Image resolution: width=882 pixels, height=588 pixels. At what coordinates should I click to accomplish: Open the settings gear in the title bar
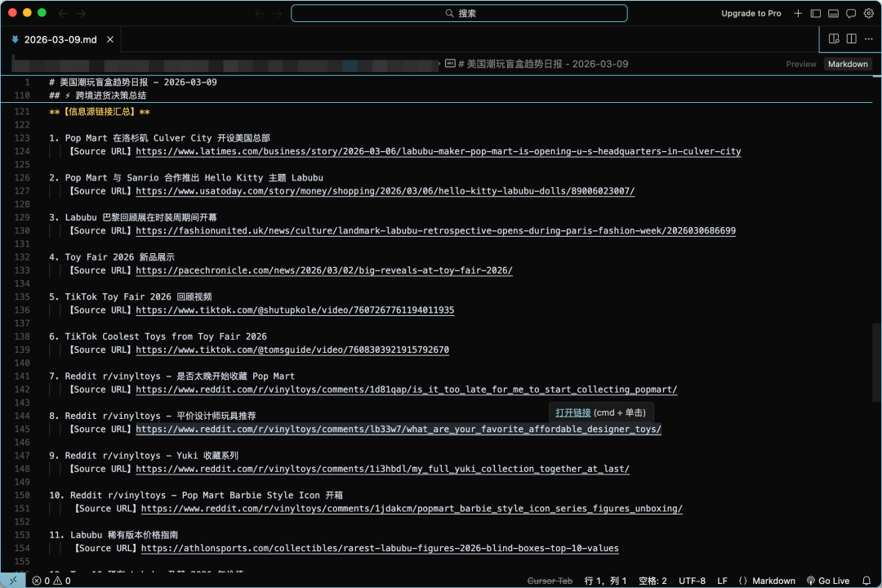[x=868, y=13]
